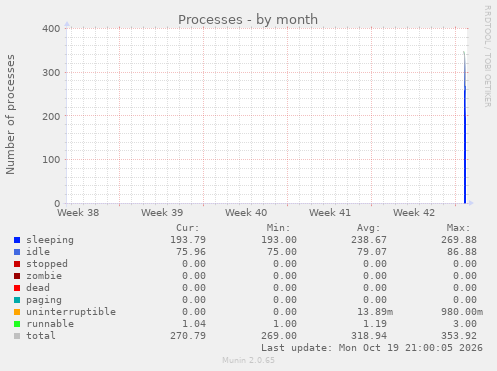Image resolution: width=497 pixels, height=371 pixels.
Task: Click the 'Last update' timestamp text
Action: point(372,348)
